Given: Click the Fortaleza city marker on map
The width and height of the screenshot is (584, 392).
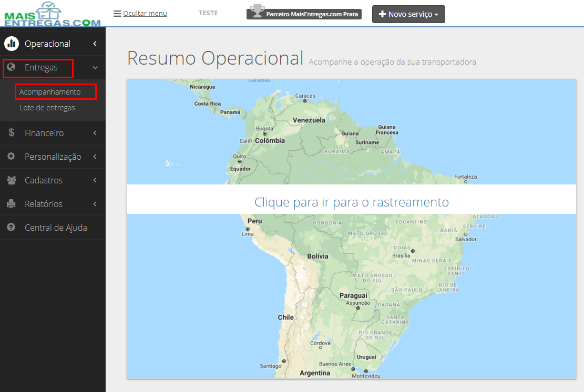Looking at the screenshot, I should pyautogui.click(x=466, y=182).
